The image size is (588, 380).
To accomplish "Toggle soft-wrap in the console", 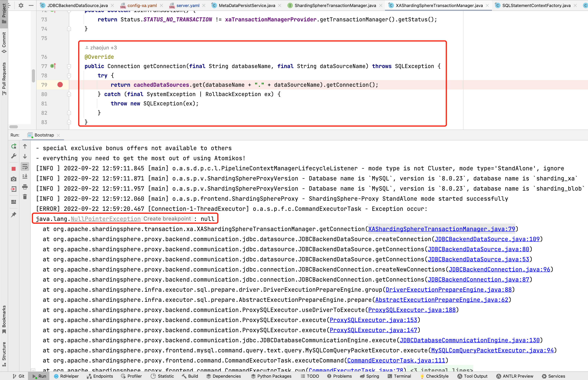I will click(25, 166).
